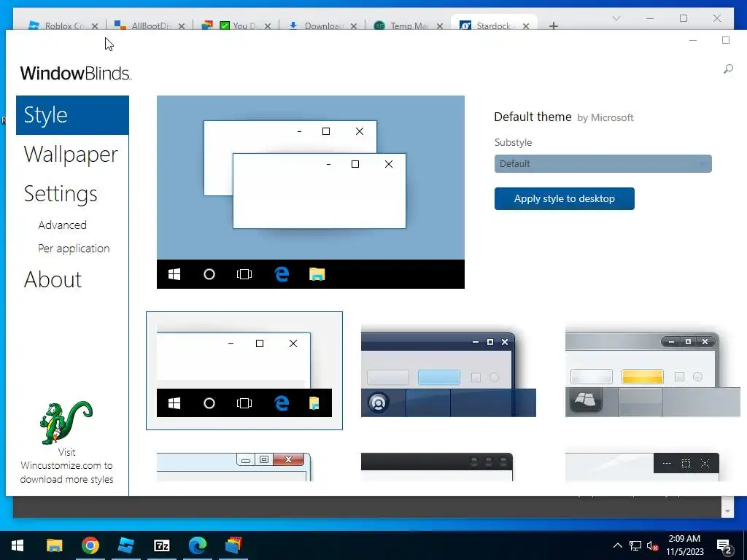Open the 7-Zip taskbar icon
This screenshot has height=560, width=747.
(x=161, y=545)
